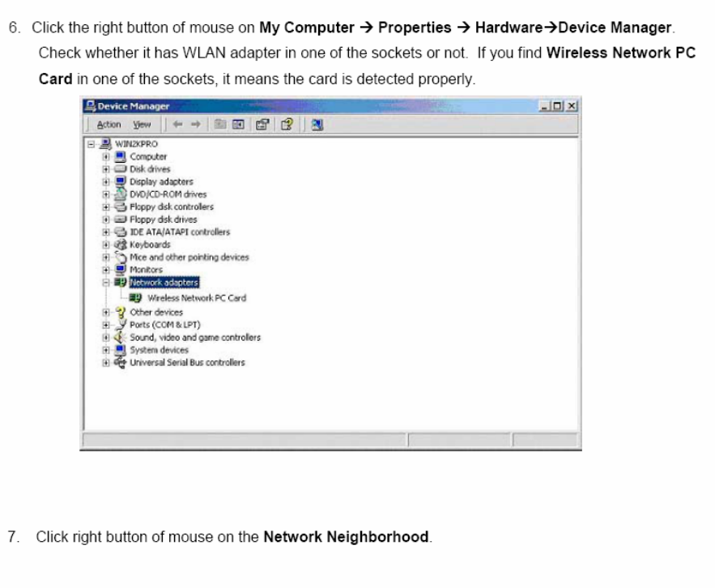Expand the Disk drives node

[x=106, y=169]
